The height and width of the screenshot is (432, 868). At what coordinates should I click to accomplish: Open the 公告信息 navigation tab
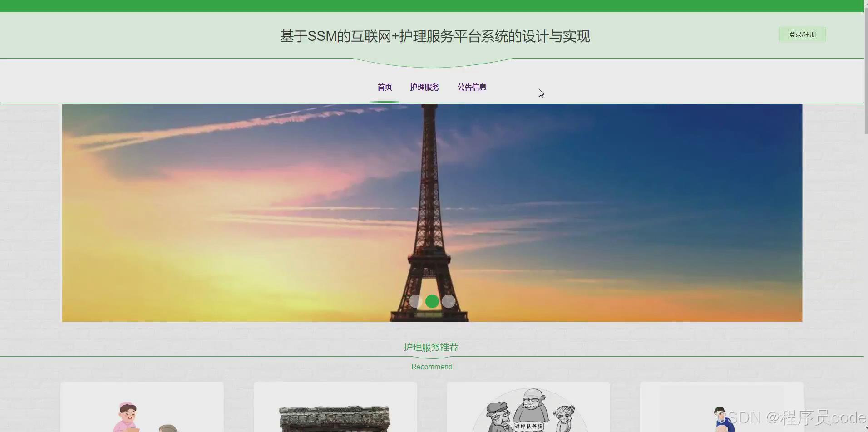pos(472,87)
